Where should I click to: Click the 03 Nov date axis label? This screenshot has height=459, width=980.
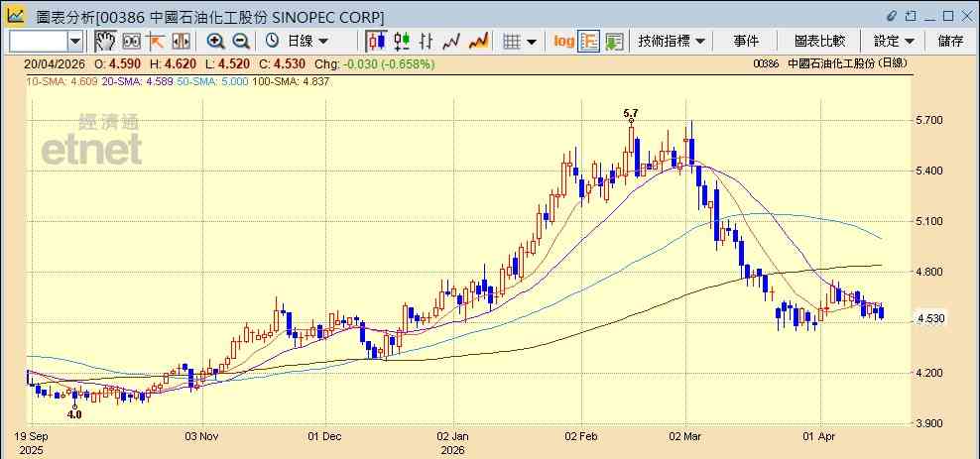202,435
